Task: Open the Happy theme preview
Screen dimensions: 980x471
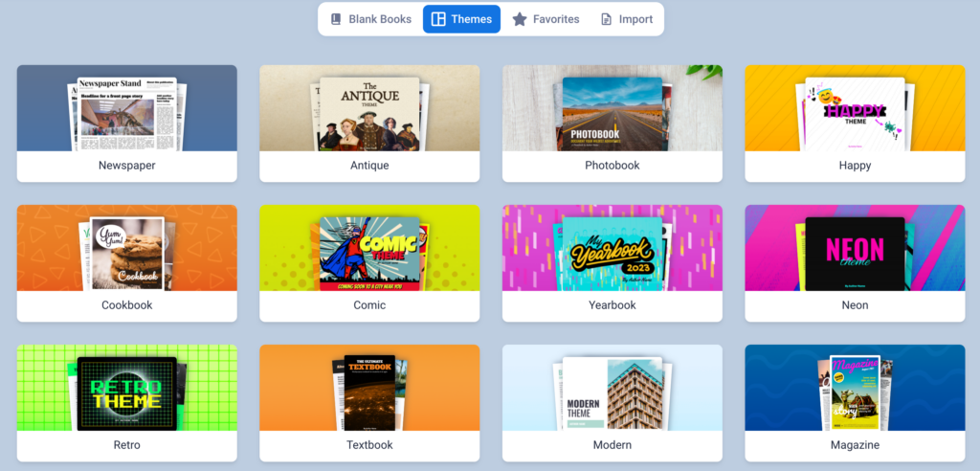Action: [855, 108]
